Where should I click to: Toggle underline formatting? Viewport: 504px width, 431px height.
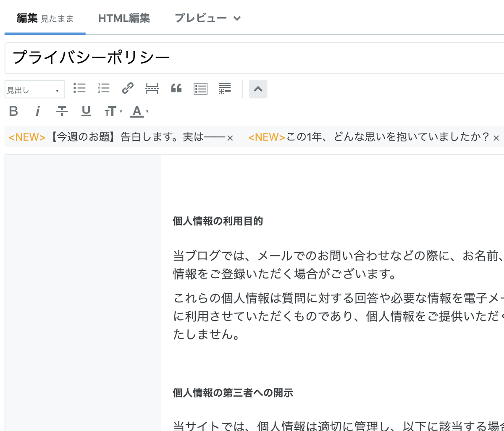point(86,111)
